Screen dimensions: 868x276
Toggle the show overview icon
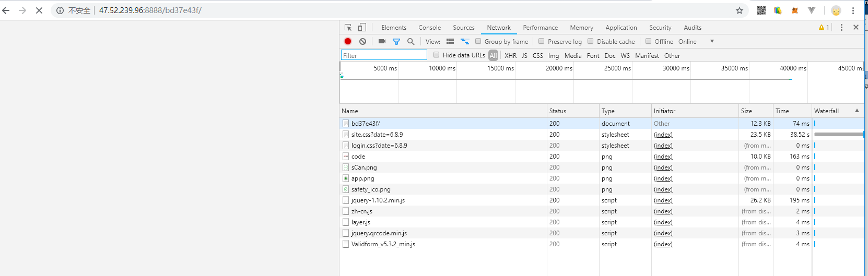[465, 41]
